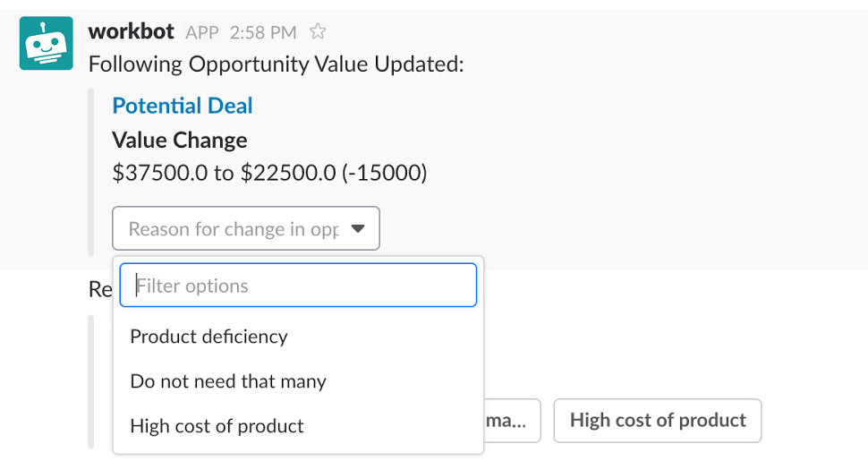The height and width of the screenshot is (461, 868).
Task: Click the Following Opportunity Value Updated message text
Action: (277, 64)
